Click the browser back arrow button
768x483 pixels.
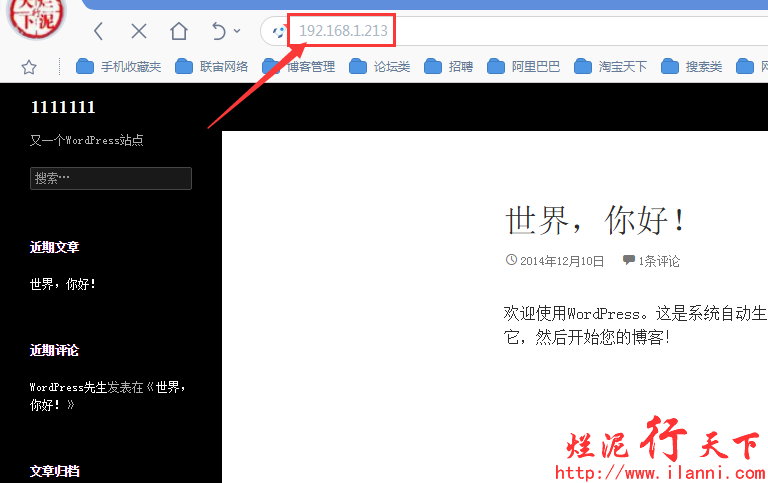[98, 31]
